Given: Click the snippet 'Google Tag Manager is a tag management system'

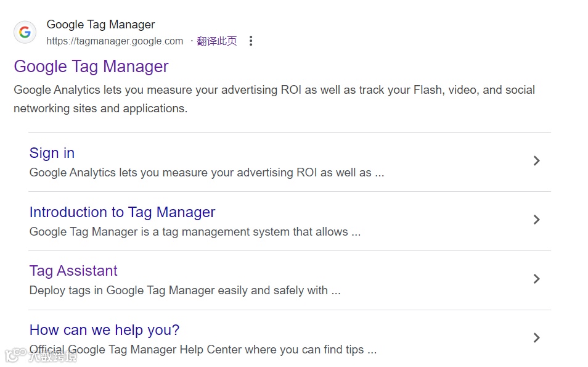Looking at the screenshot, I should click(195, 232).
